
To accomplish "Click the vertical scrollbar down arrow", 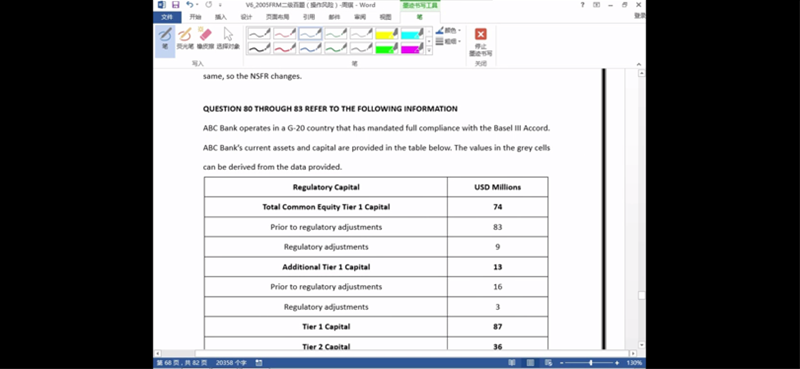I will click(x=641, y=345).
